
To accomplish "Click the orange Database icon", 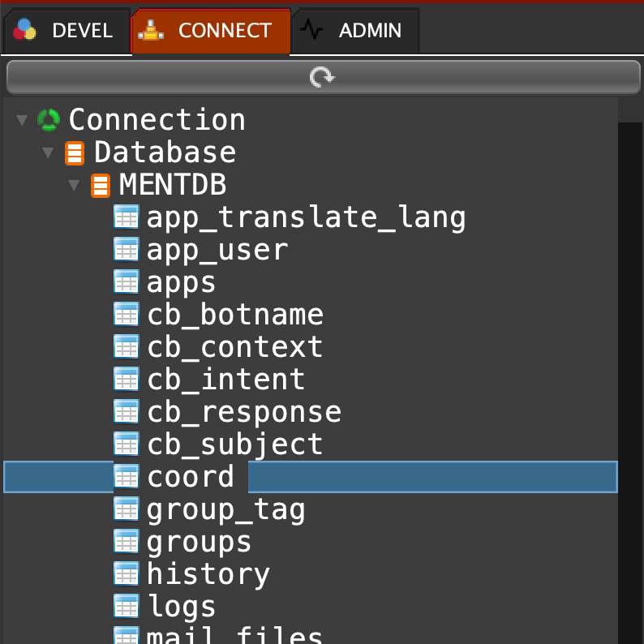I will pos(75,152).
